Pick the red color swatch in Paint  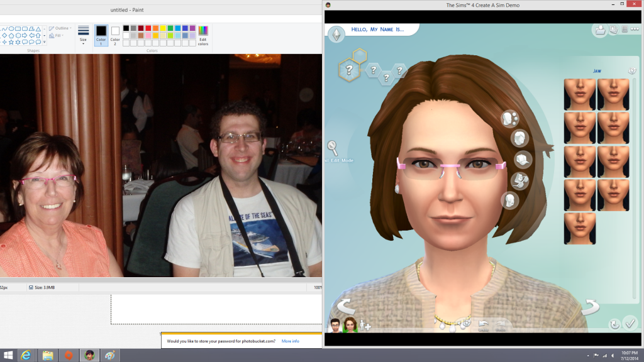pos(148,28)
